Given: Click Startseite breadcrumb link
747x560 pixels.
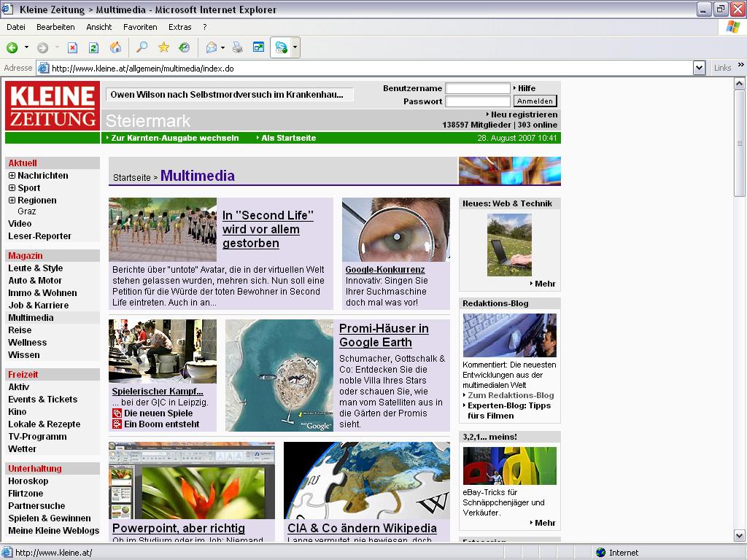Looking at the screenshot, I should coord(131,178).
